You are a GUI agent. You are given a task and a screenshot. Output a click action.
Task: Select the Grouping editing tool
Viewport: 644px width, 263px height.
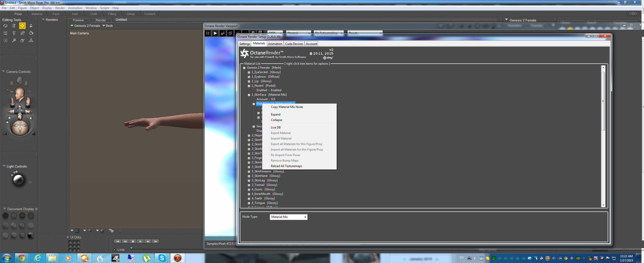coord(5,40)
